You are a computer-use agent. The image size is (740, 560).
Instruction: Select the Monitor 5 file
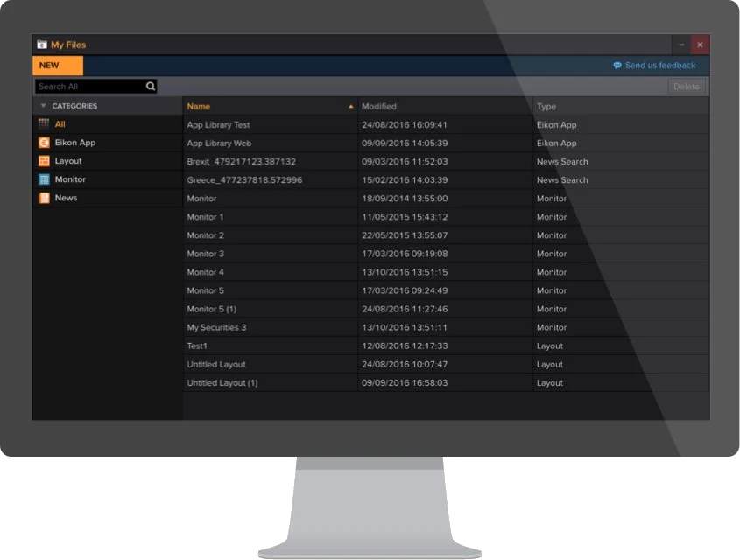[x=205, y=290]
